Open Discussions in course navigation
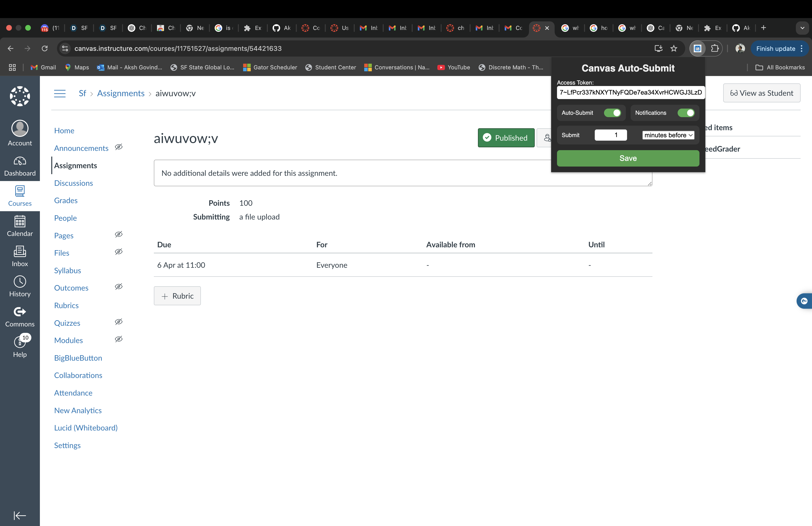The image size is (812, 526). 73,183
